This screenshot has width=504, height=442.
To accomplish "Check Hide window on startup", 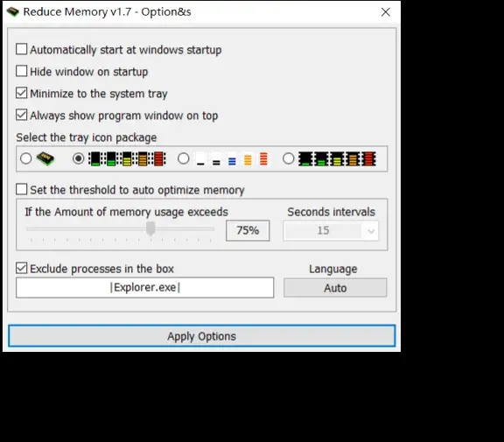I will (x=22, y=71).
